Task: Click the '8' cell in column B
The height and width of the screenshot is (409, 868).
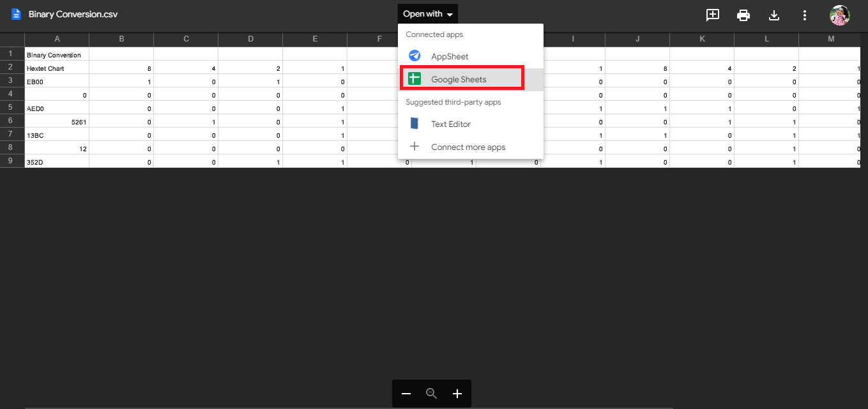Action: coord(121,68)
